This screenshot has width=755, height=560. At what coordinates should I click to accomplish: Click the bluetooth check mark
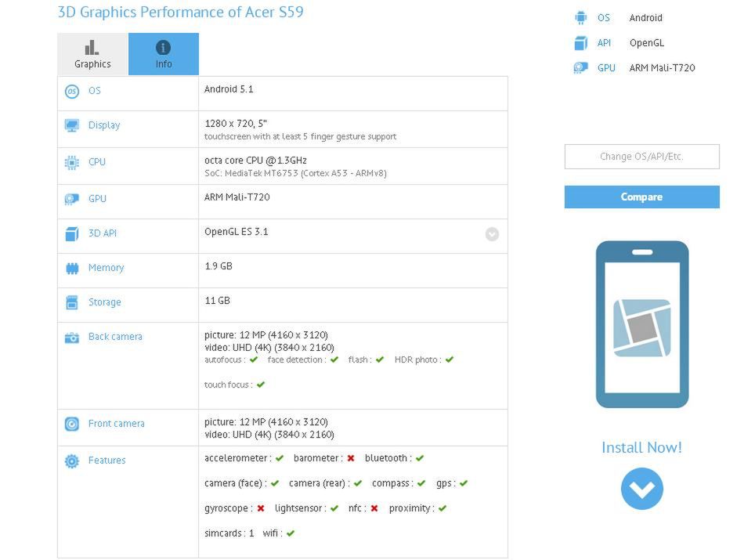420,458
